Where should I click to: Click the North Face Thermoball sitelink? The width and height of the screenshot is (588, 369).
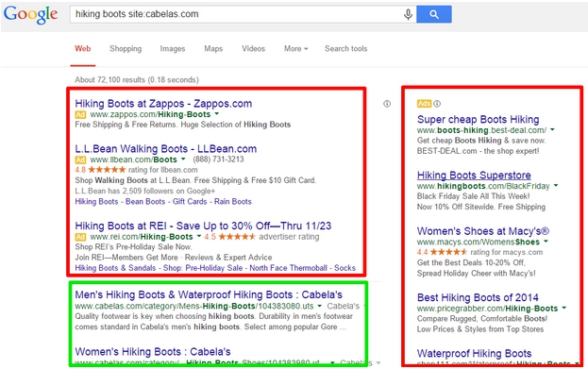click(288, 268)
